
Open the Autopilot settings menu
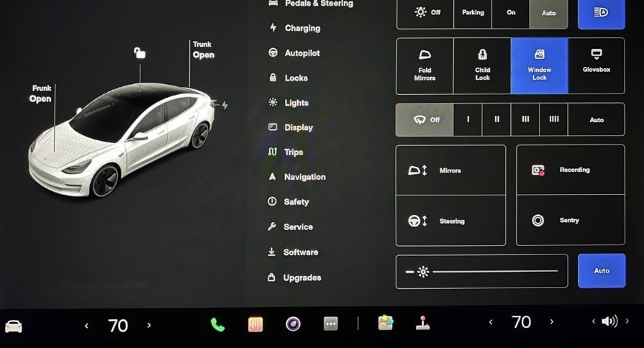point(301,53)
